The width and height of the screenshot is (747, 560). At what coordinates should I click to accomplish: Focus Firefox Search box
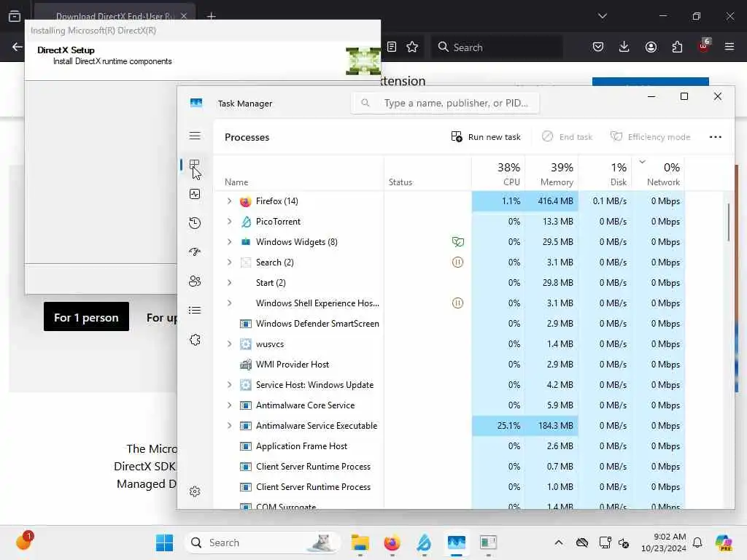[496, 47]
